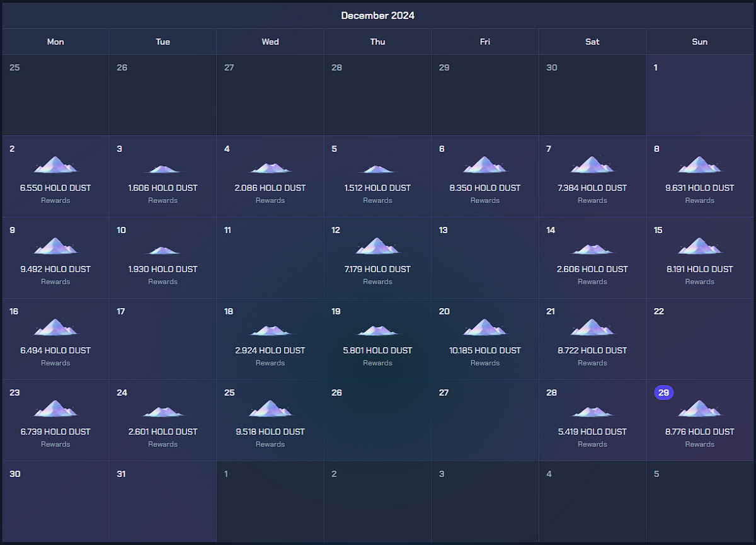756x545 pixels.
Task: Click the 9.518 HOLO DUST amount
Action: point(270,432)
